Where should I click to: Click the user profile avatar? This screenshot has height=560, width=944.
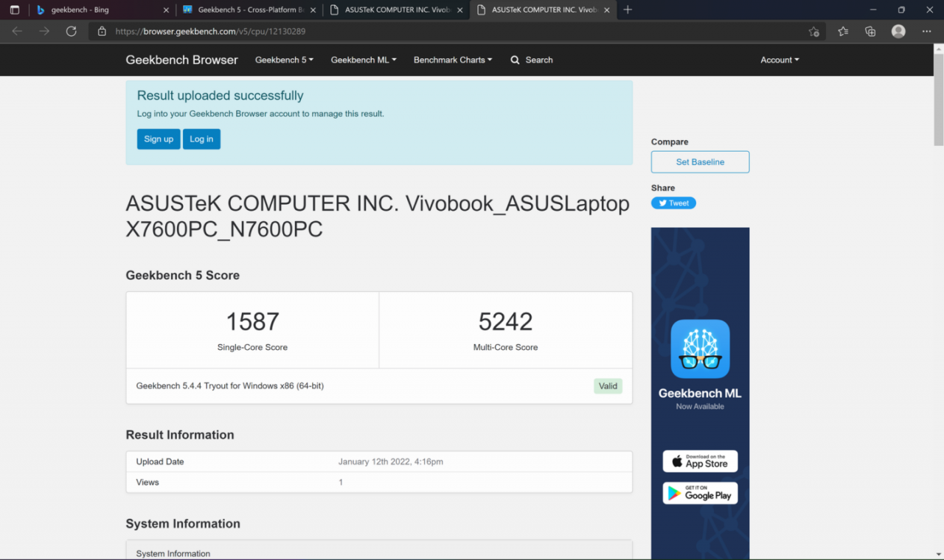click(898, 32)
